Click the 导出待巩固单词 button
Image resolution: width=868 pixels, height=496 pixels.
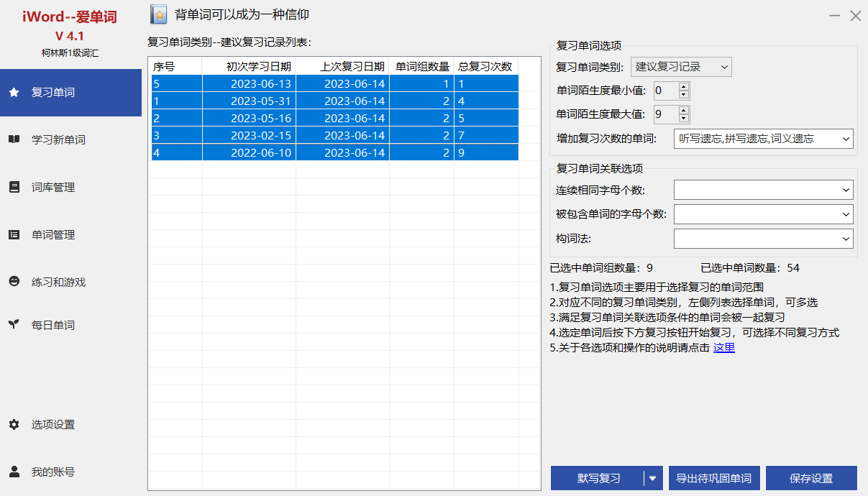pyautogui.click(x=713, y=479)
